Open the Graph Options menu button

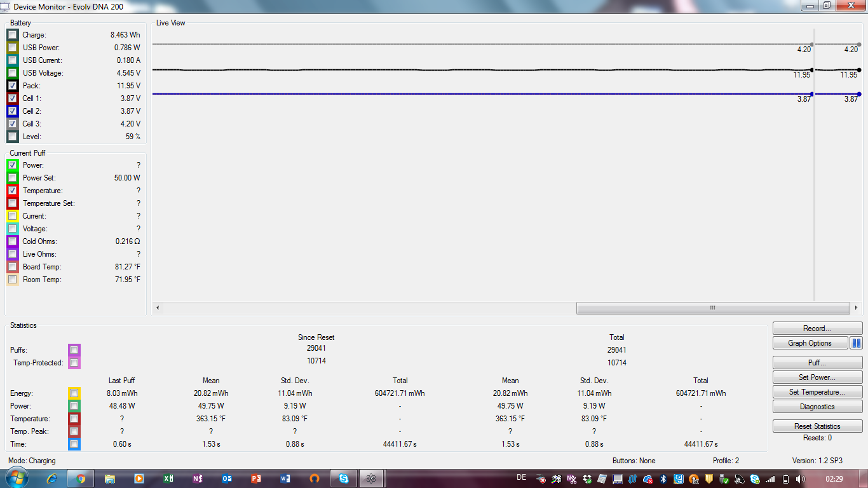click(x=810, y=343)
